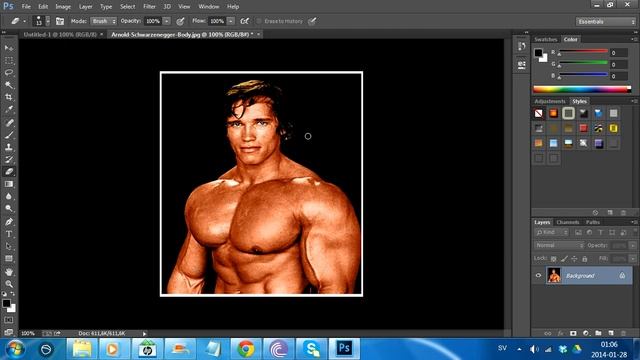This screenshot has height=360, width=640.
Task: Switch to the Paths tab
Action: click(x=593, y=222)
